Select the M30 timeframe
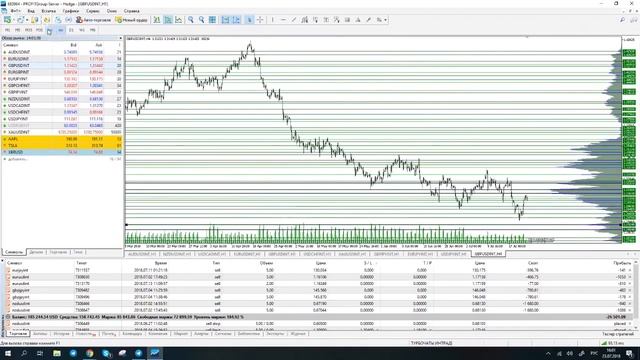This screenshot has height=360, width=640. tap(39, 30)
